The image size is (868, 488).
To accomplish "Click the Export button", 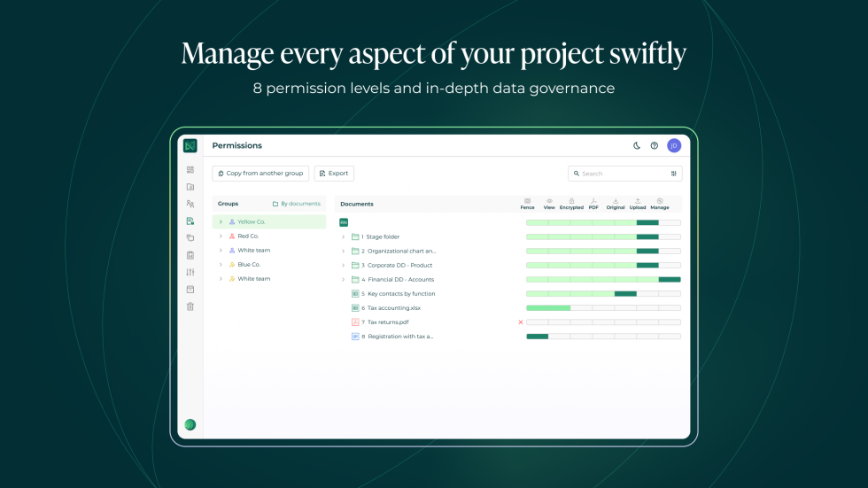I will coord(334,174).
